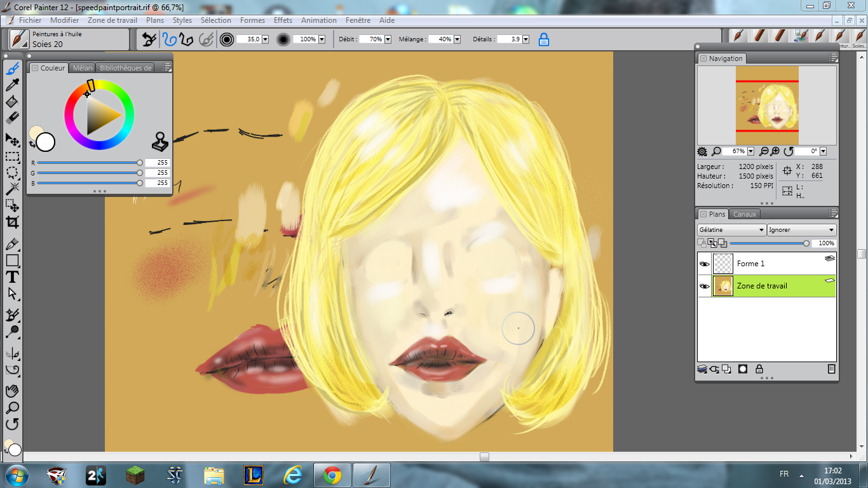
Task: Toggle the blue lock icon in property bar
Action: (544, 39)
